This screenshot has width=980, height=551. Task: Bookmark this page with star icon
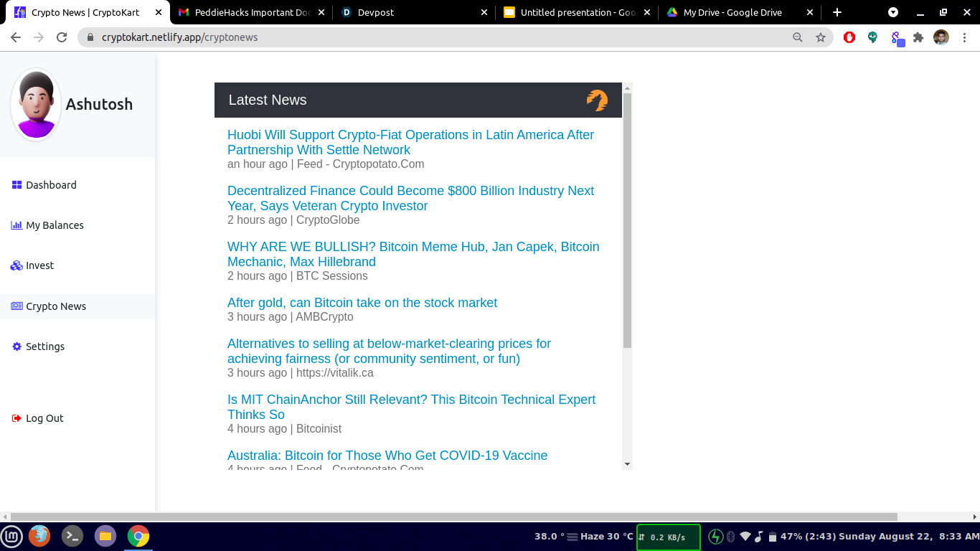(x=821, y=37)
